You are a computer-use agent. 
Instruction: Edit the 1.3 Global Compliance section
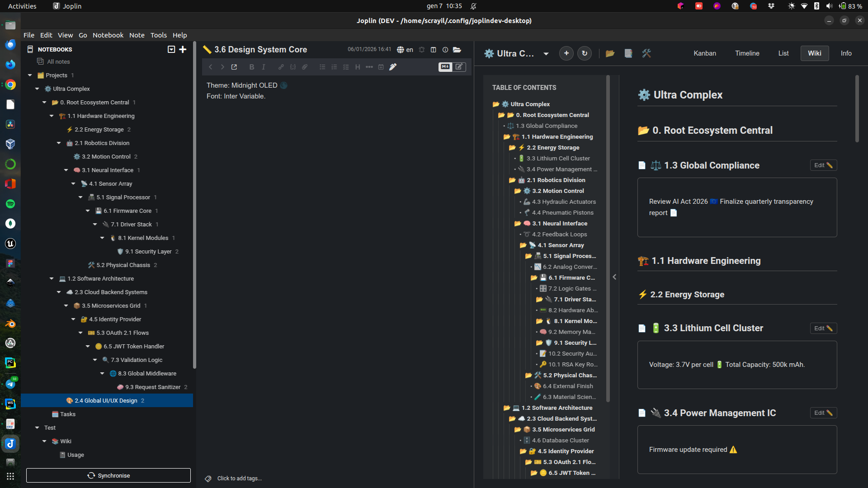(x=823, y=165)
